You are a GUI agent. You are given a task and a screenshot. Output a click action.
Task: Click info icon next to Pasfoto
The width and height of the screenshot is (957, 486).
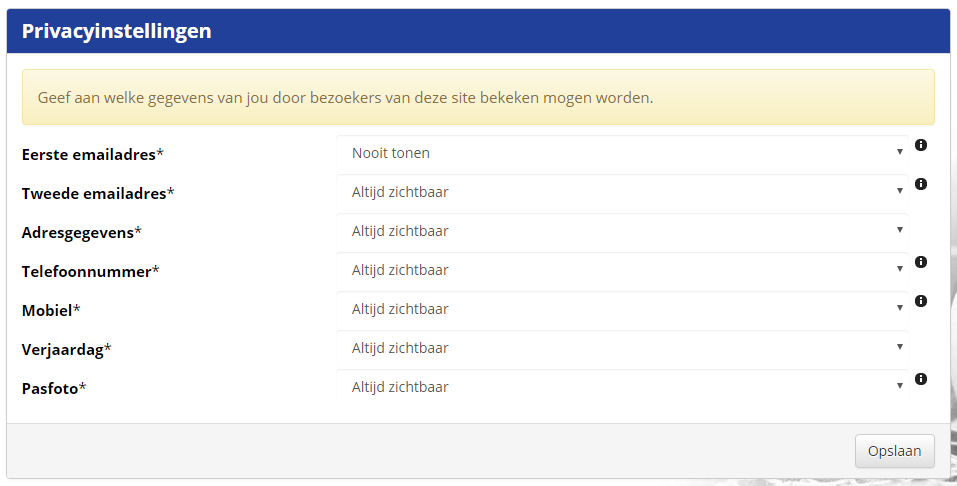921,379
